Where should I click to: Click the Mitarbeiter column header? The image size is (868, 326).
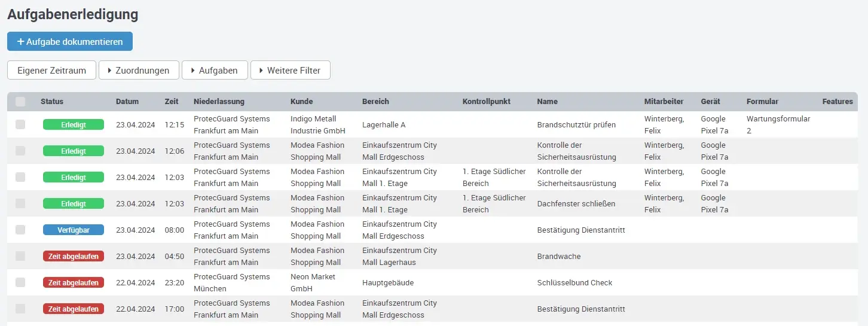[x=664, y=102]
